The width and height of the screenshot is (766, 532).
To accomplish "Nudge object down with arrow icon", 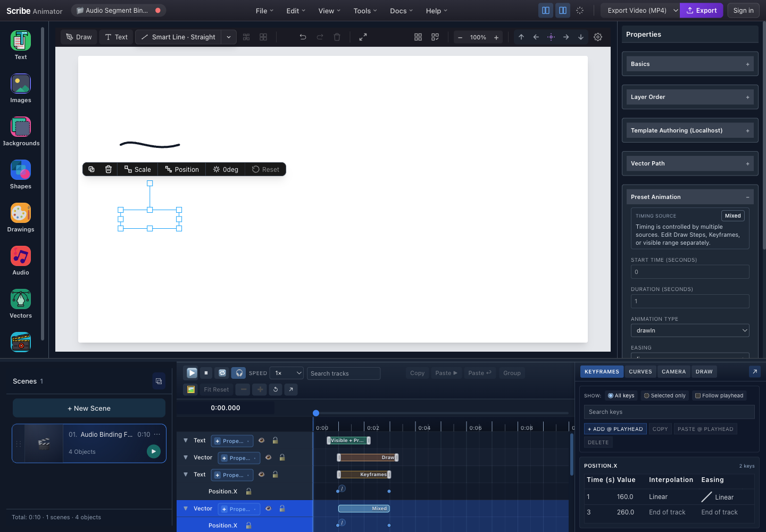I will point(581,37).
